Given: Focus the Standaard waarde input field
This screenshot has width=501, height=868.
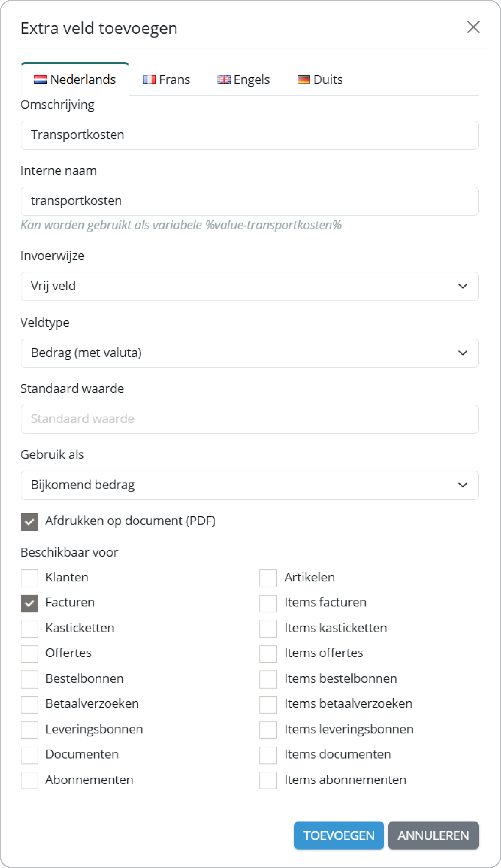Looking at the screenshot, I should [250, 419].
